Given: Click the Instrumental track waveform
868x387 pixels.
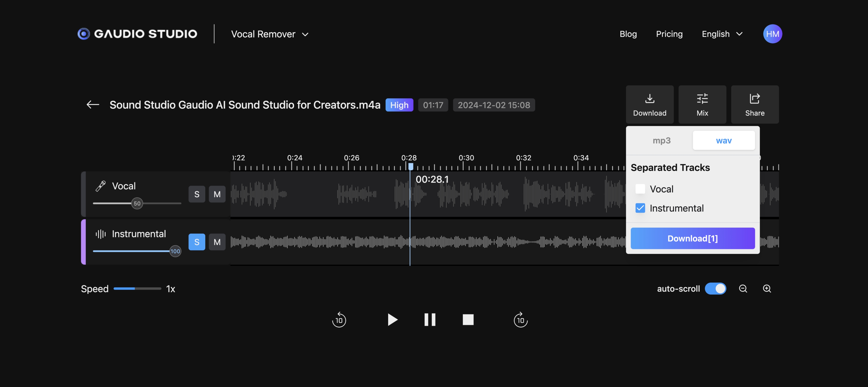Looking at the screenshot, I should tap(428, 242).
